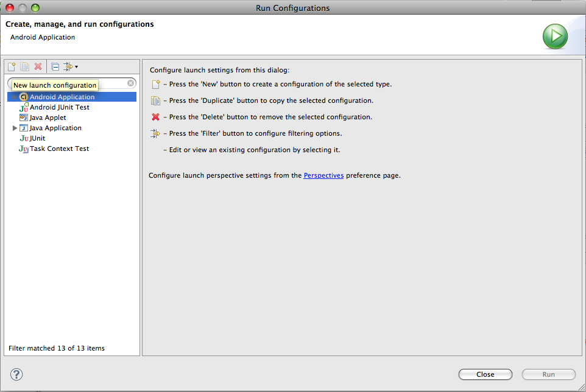Viewport: 586px width, 392px height.
Task: Click the red Delete configuration toolbar icon
Action: click(38, 67)
